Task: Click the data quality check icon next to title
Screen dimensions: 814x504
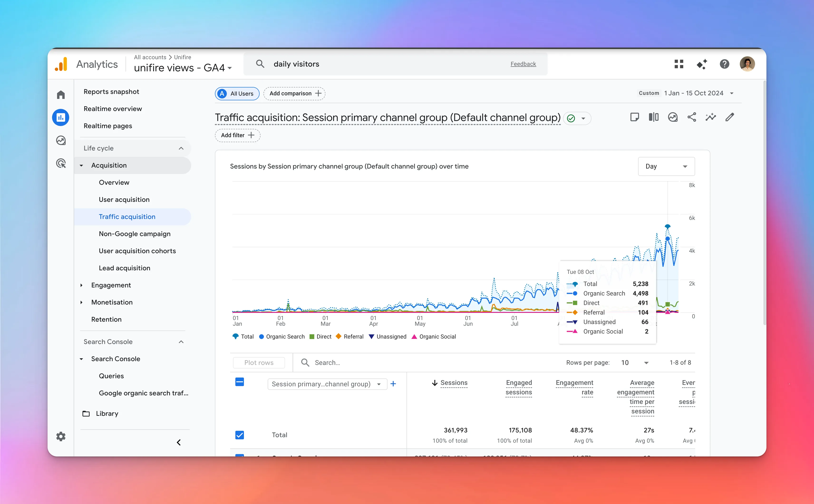Action: (571, 118)
